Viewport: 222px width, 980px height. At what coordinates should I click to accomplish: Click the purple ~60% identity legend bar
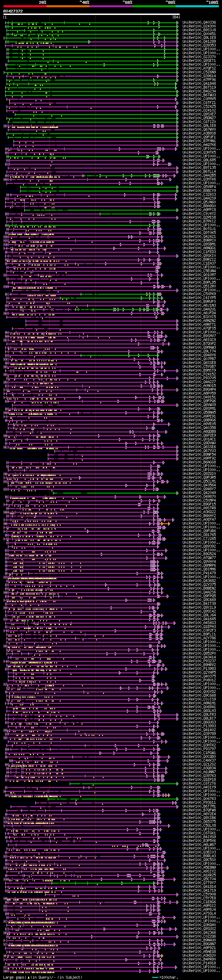(111, 6)
